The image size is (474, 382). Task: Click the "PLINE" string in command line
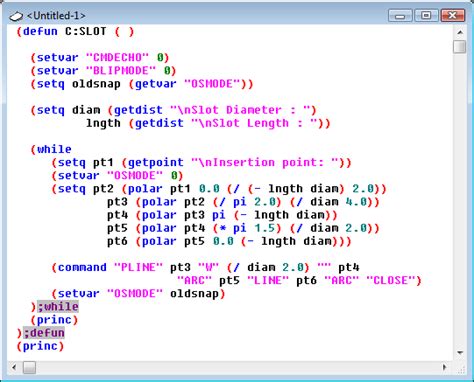(x=138, y=268)
